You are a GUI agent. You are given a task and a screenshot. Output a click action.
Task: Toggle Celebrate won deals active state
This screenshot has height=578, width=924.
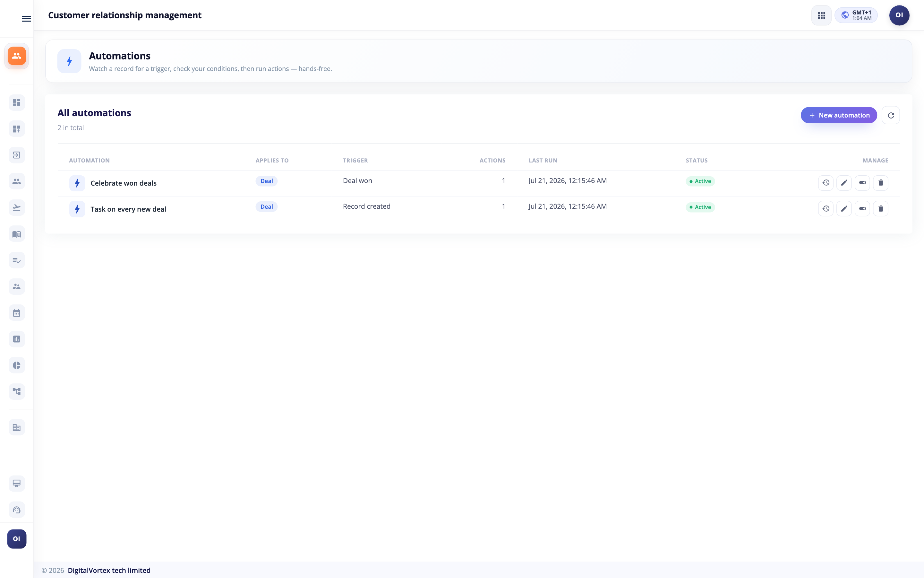862,183
